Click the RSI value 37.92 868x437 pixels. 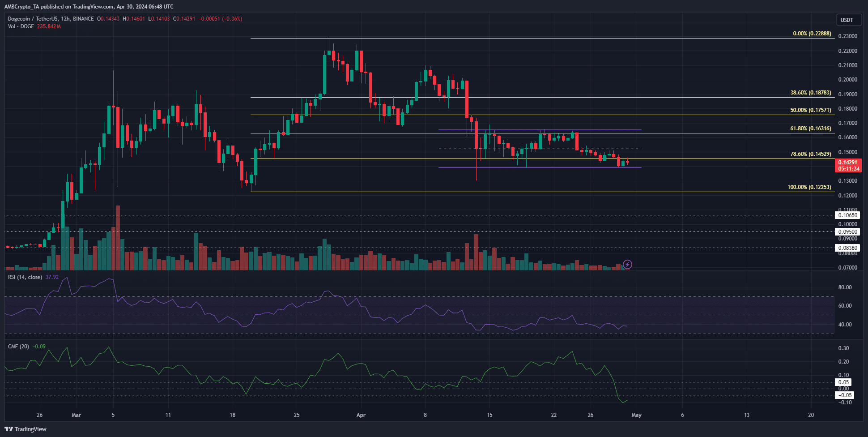pyautogui.click(x=52, y=277)
